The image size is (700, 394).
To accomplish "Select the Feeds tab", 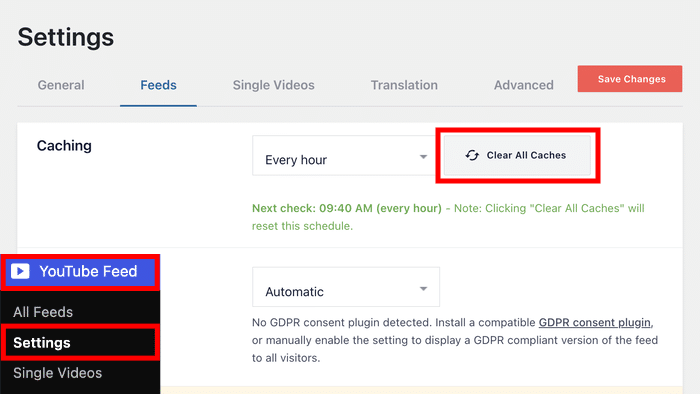I will (158, 85).
